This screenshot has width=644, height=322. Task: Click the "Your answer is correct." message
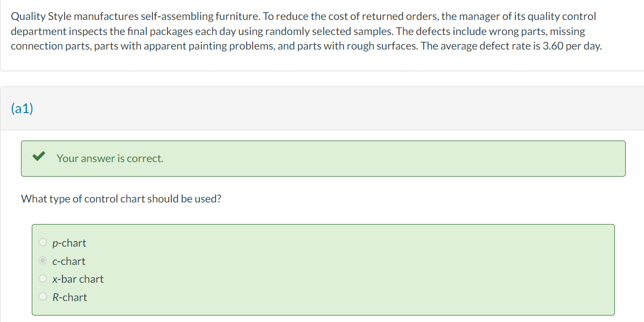coord(110,158)
